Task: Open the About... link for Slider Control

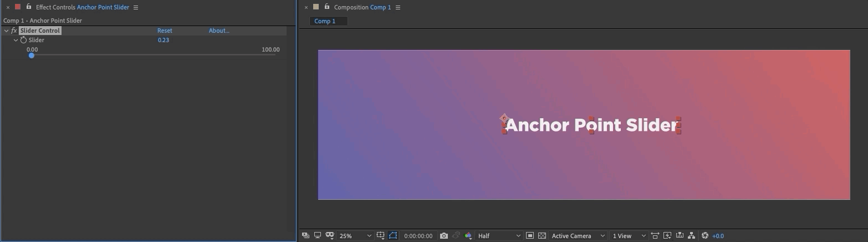Action: [x=219, y=31]
